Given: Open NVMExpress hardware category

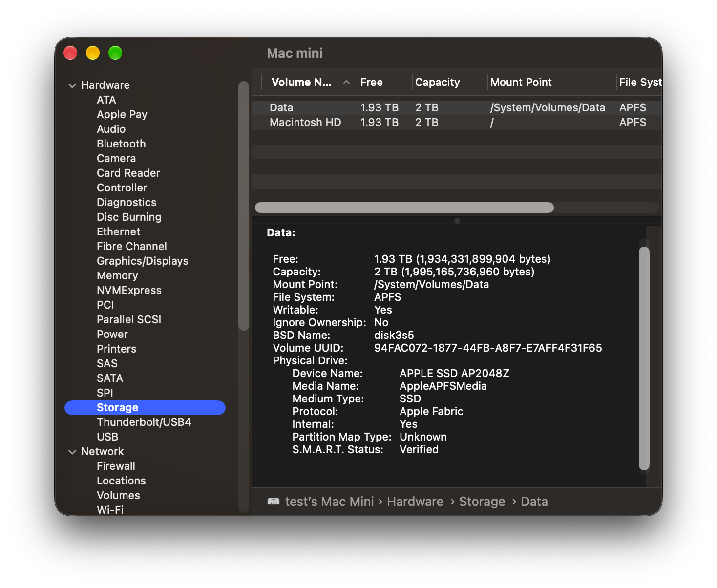Looking at the screenshot, I should point(129,290).
